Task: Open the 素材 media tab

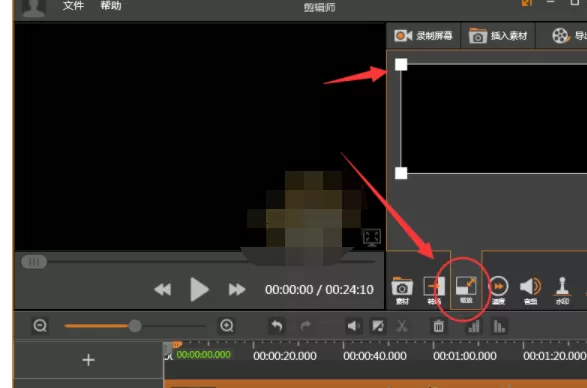Action: 402,291
